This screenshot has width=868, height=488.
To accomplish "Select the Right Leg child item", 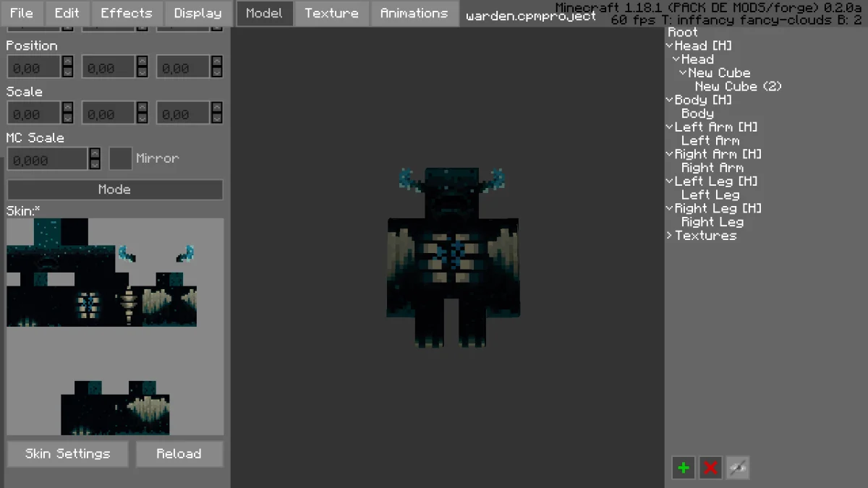I will [712, 222].
